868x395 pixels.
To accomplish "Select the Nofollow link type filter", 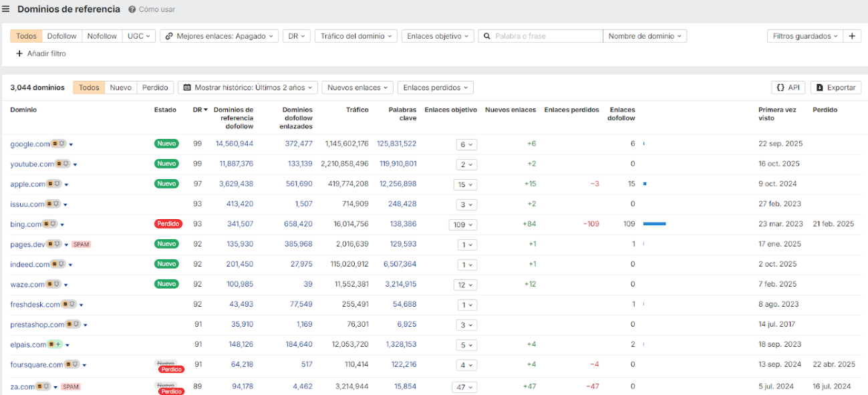I will pyautogui.click(x=102, y=36).
